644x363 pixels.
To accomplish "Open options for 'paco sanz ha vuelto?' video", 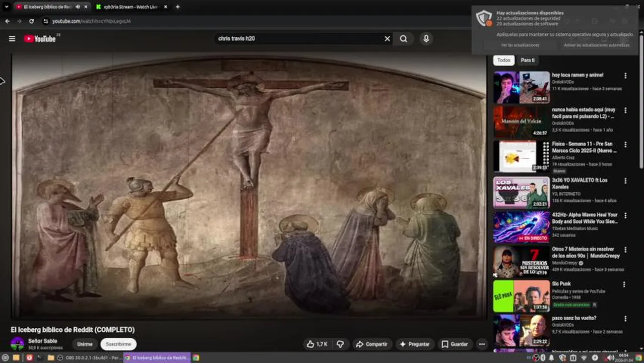I will tap(625, 319).
